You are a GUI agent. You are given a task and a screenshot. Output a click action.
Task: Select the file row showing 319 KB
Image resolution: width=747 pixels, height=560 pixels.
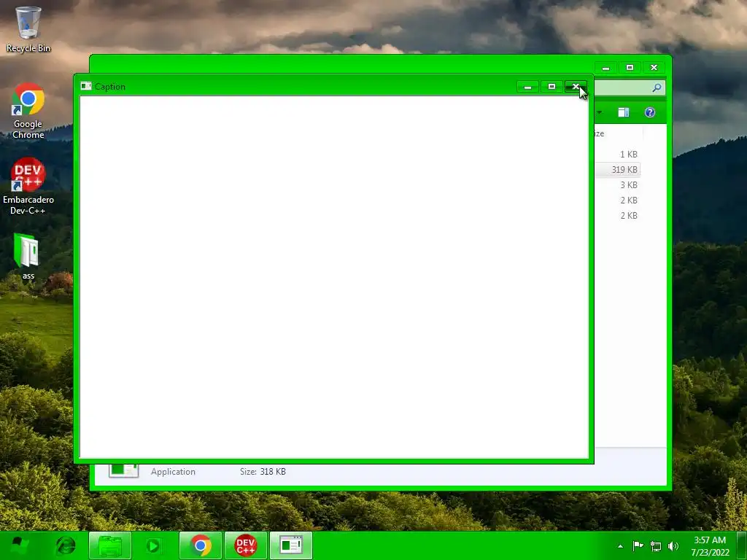[618, 169]
